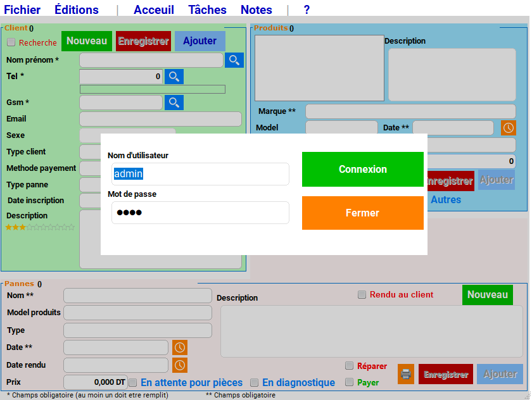Click the green Connexion button
The width and height of the screenshot is (532, 400).
363,169
